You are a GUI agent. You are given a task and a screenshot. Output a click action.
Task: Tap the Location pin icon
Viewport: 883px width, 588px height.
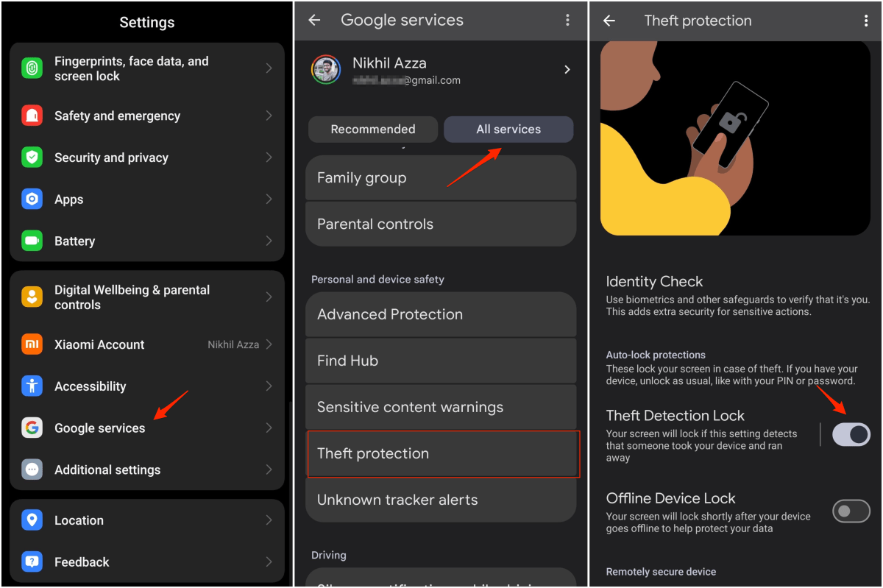32,520
